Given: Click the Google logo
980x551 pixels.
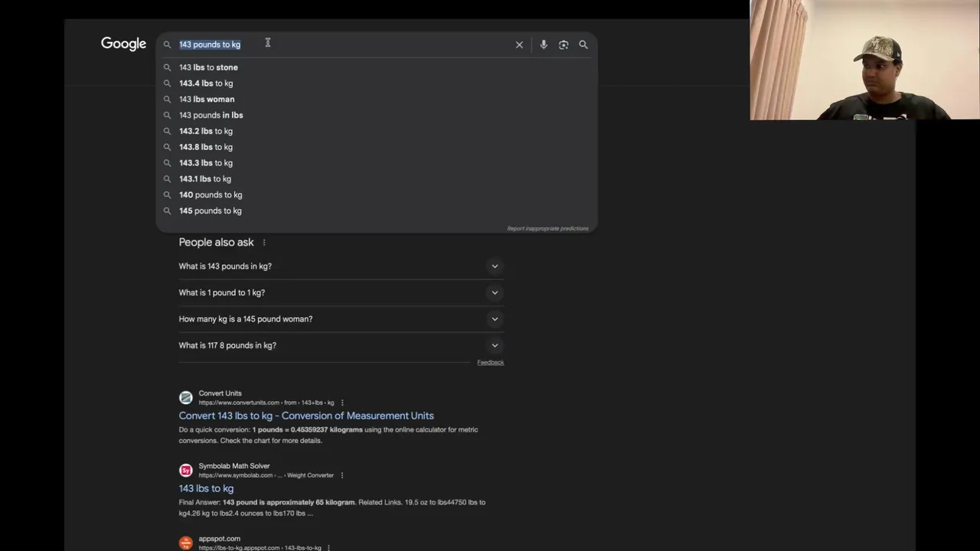Looking at the screenshot, I should (123, 44).
